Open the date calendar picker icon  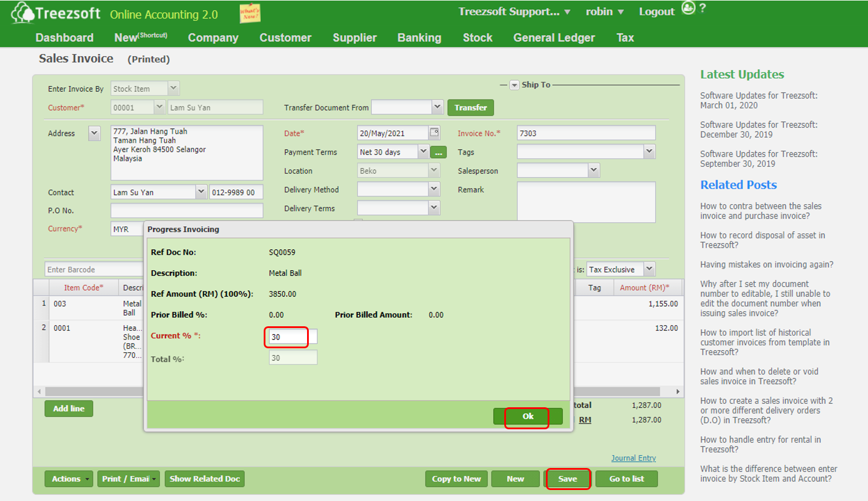click(x=434, y=132)
